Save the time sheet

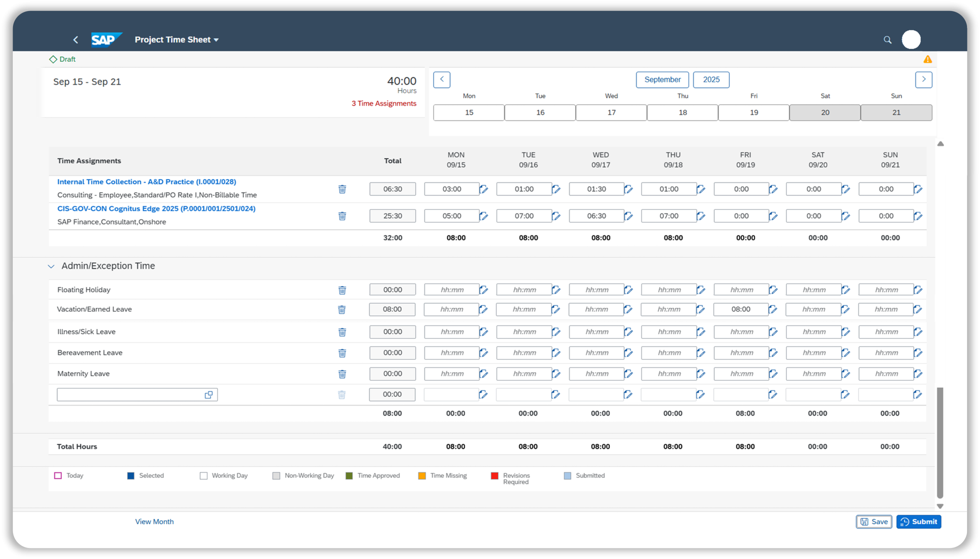coord(874,521)
